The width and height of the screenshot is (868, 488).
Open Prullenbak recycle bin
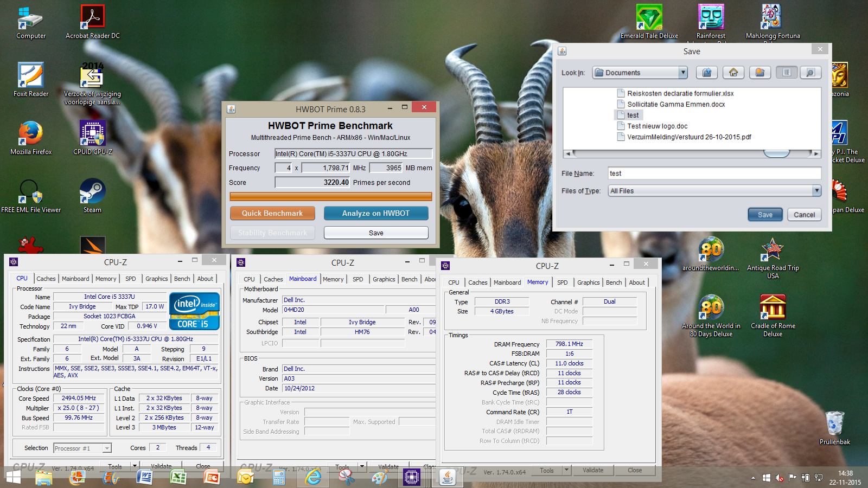coord(835,428)
